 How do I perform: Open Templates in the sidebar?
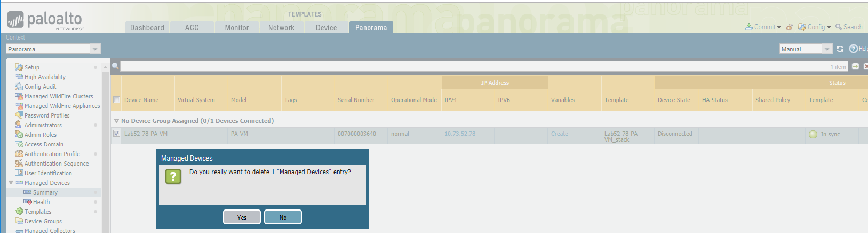tap(38, 212)
